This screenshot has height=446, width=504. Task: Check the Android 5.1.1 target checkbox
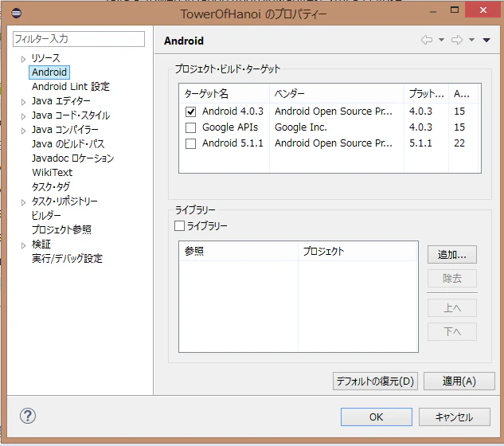(x=190, y=143)
